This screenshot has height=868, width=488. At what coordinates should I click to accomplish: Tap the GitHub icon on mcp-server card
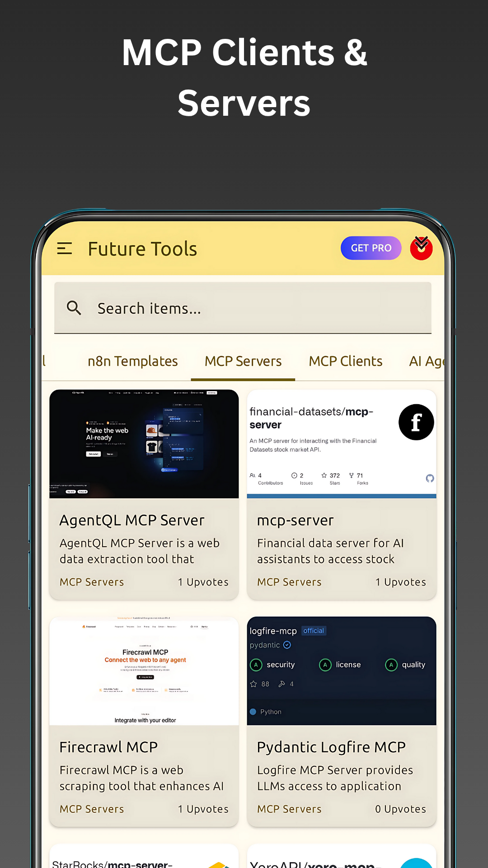pyautogui.click(x=430, y=478)
